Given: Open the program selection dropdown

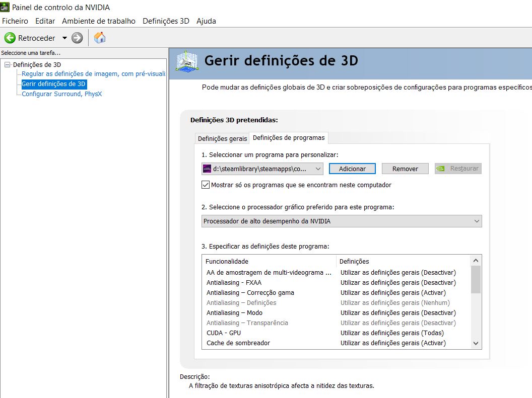Looking at the screenshot, I should (x=317, y=169).
